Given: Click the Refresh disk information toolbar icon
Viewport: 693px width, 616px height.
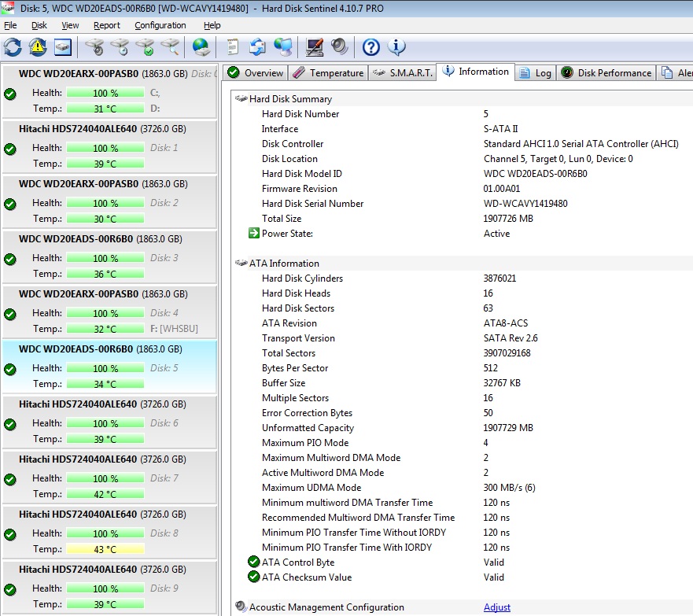Looking at the screenshot, I should 13,47.
